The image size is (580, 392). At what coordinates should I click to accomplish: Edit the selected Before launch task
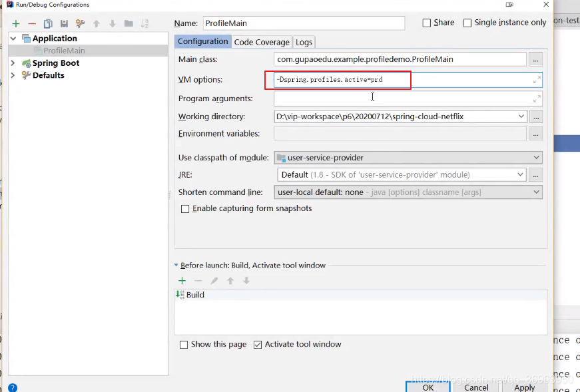coord(214,281)
